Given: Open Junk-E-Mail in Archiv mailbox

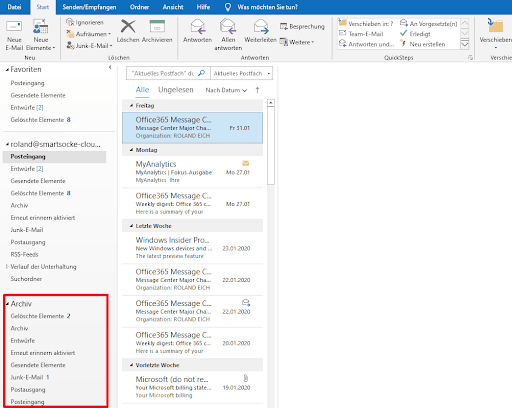Looking at the screenshot, I should click(x=27, y=377).
